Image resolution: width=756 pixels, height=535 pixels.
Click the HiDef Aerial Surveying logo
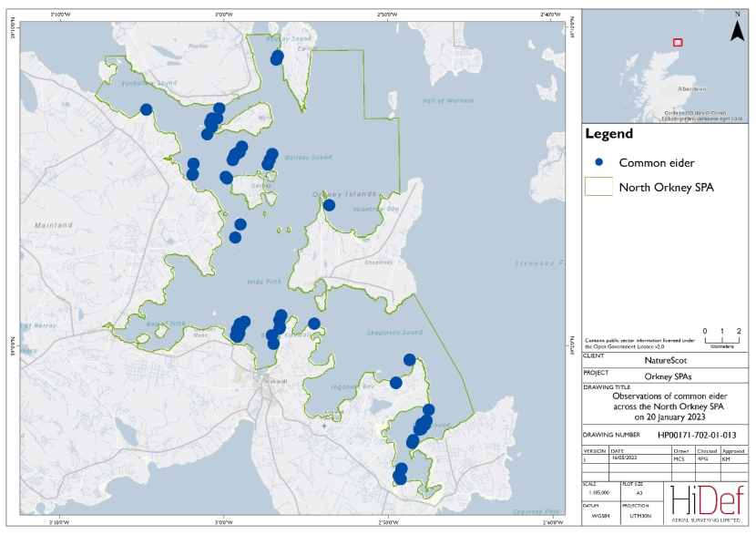pyautogui.click(x=706, y=504)
